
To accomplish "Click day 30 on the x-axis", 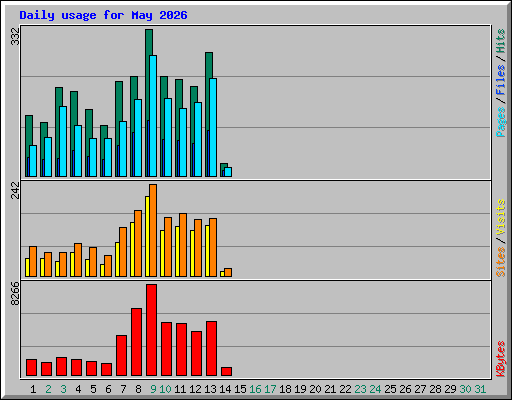I will point(465,389).
